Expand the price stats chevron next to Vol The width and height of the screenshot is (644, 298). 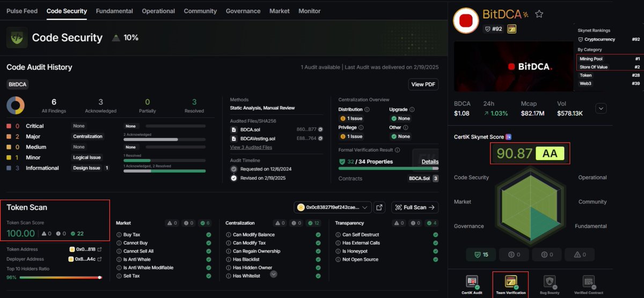coord(601,108)
